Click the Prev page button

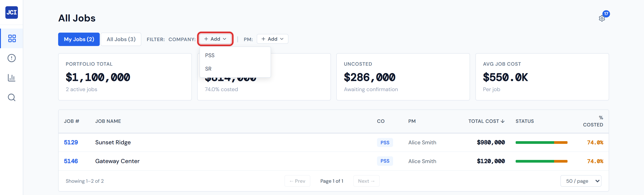coord(297,181)
